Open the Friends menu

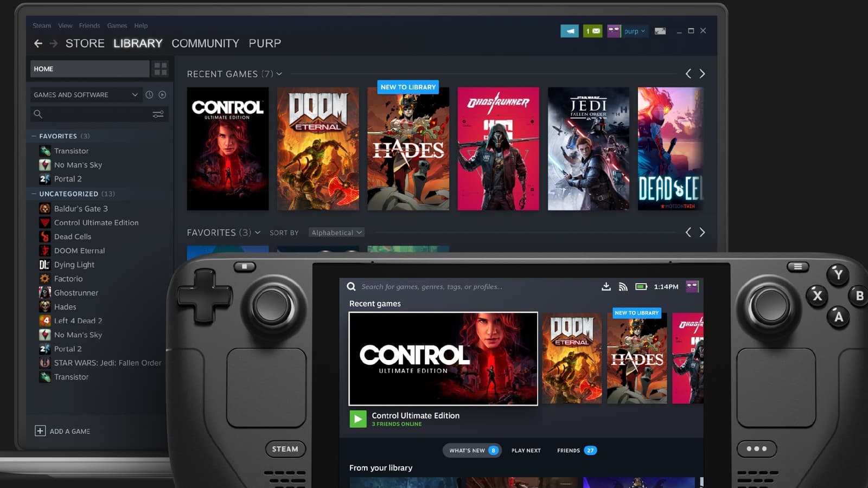90,25
